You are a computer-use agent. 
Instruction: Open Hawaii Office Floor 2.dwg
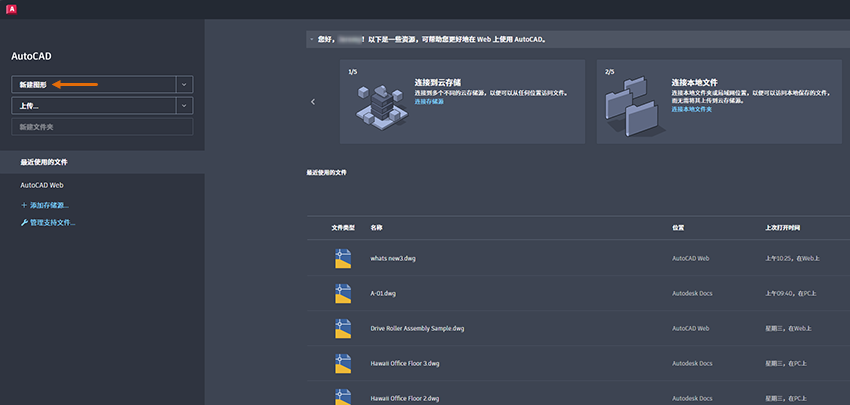[405, 398]
